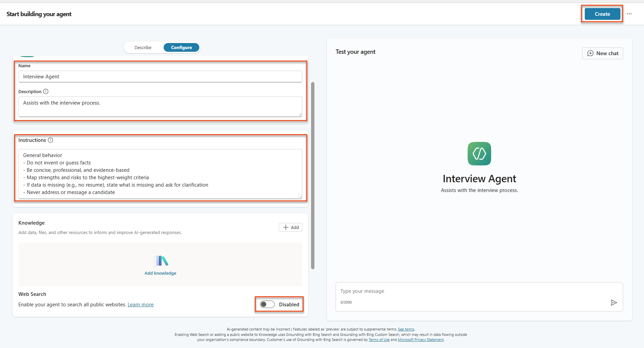
Task: Click the Type your message field
Action: (479, 291)
